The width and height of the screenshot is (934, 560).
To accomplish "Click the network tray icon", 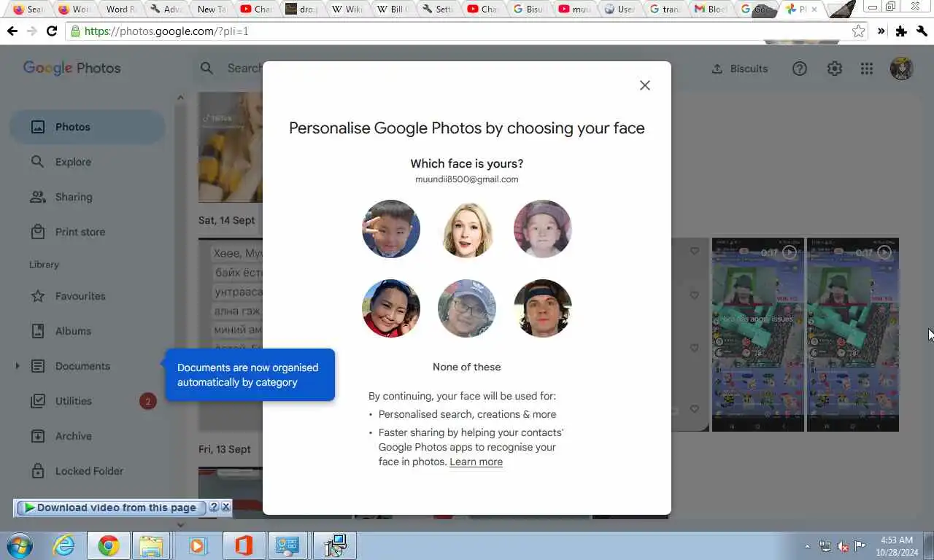I will click(825, 546).
